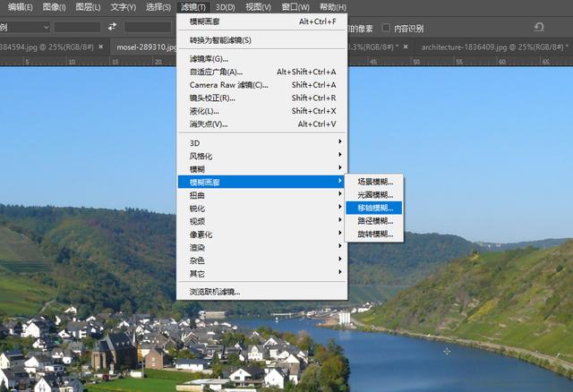The image size is (573, 392).
Task: Choose 场景模糊 in the submenu
Action: [x=375, y=182]
